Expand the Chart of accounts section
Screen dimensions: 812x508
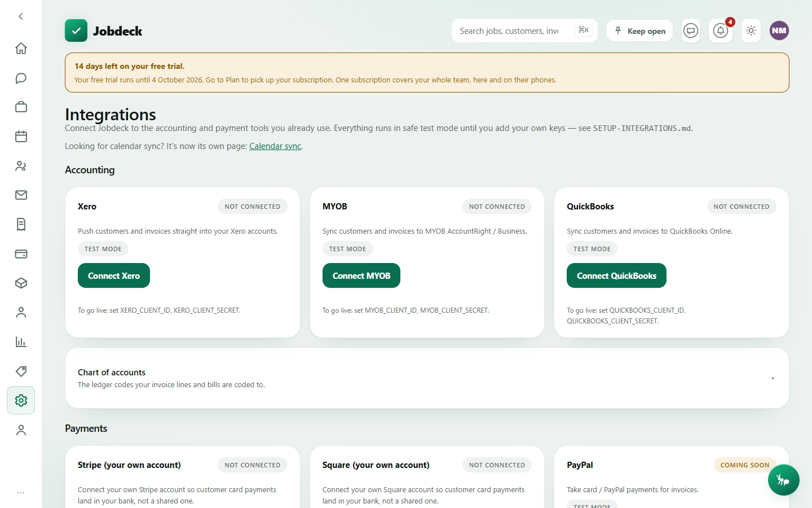427,378
